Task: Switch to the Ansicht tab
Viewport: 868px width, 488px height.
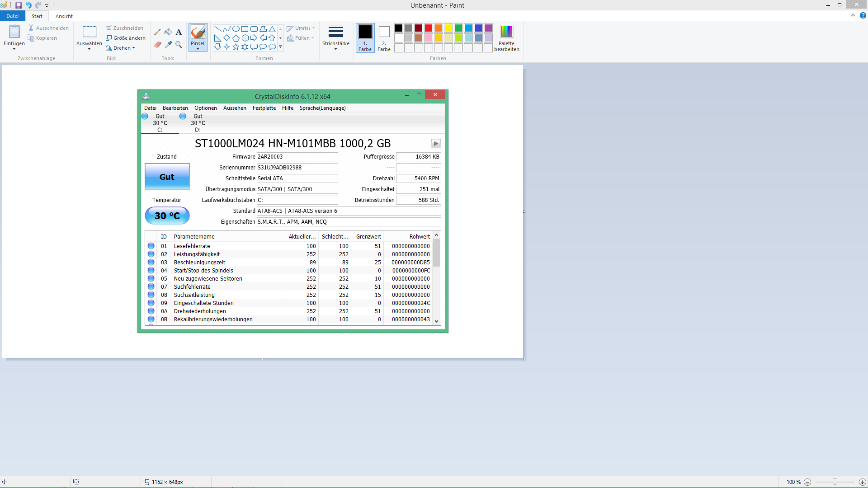Action: click(64, 16)
